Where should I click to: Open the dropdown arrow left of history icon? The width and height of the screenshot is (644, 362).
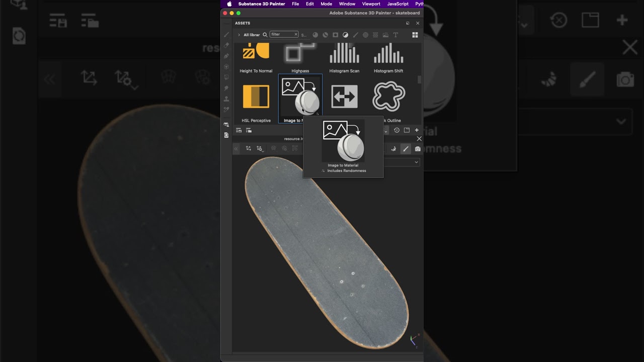(x=386, y=130)
